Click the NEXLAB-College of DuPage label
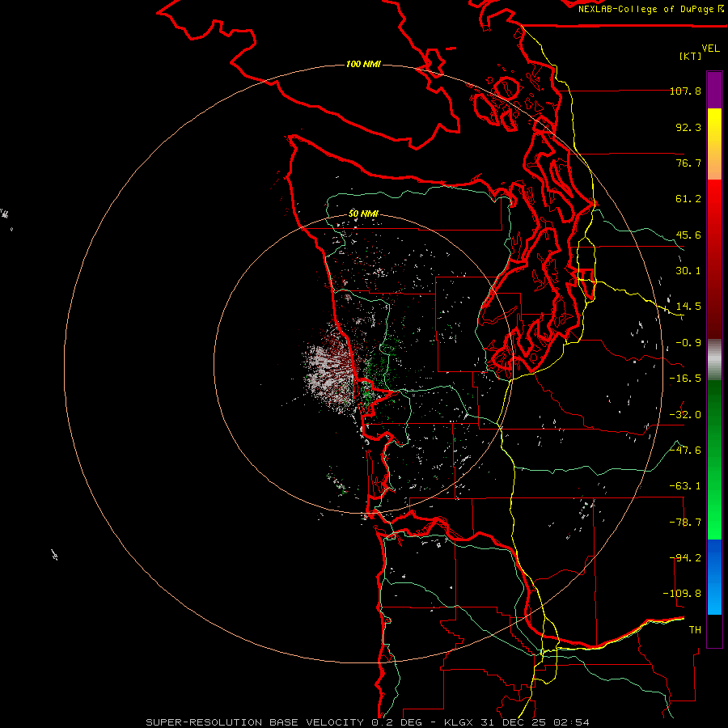The image size is (728, 728). pos(650,9)
